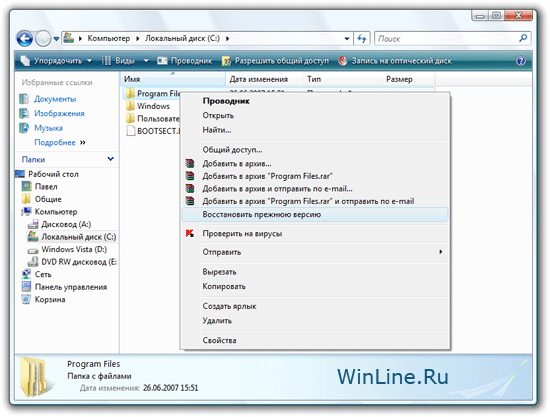This screenshot has height=417, width=550.
Task: Click the Виды toolbar button
Action: 119,61
